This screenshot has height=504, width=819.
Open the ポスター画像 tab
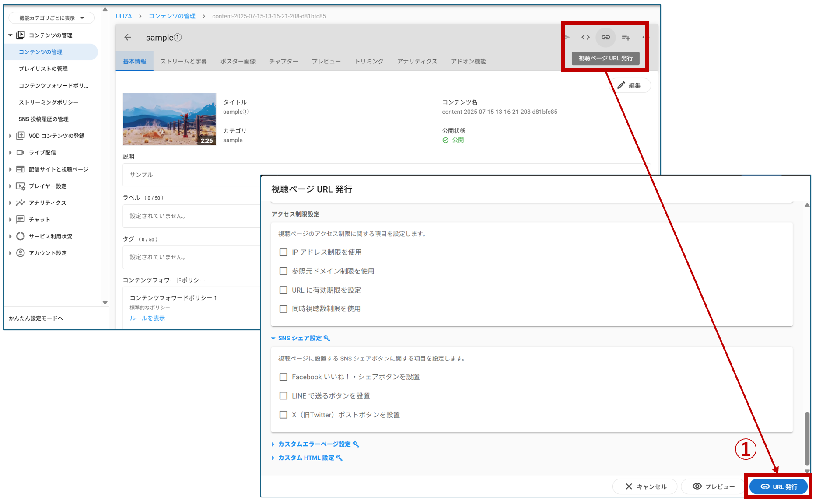[x=238, y=62]
